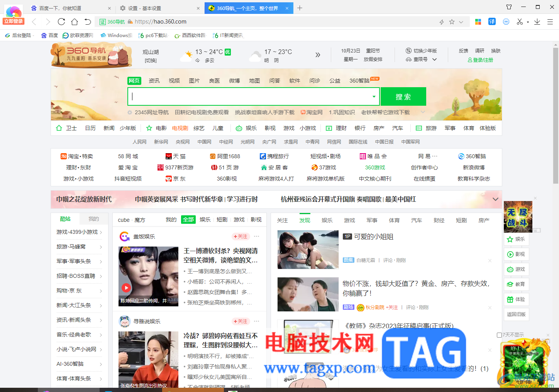Open the screenshot tool dropdown arrow

point(528,22)
